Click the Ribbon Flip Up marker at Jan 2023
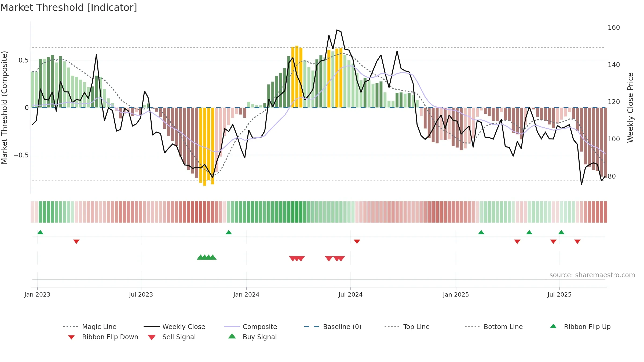The image size is (644, 362). (x=40, y=232)
